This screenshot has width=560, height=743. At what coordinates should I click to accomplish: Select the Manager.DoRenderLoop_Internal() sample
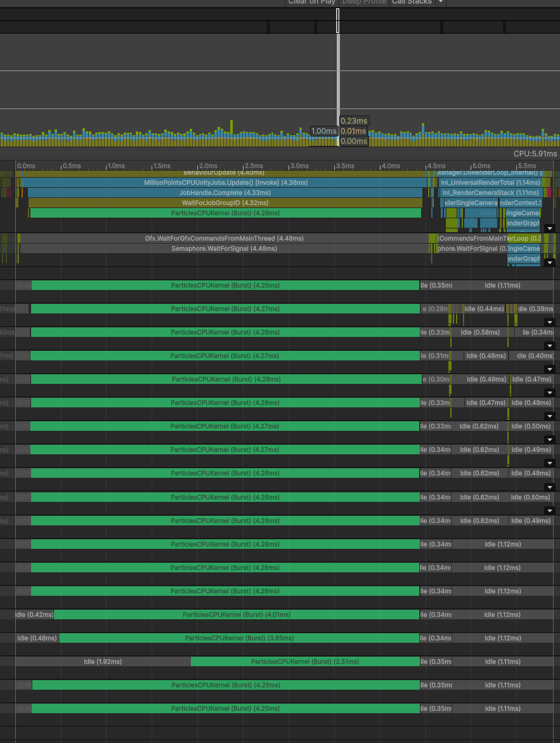pyautogui.click(x=490, y=173)
